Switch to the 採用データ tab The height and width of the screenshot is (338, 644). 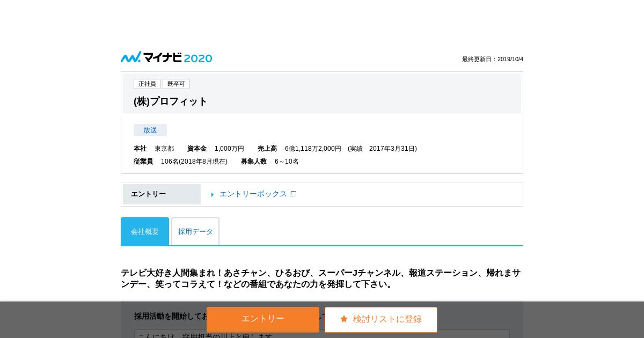195,231
